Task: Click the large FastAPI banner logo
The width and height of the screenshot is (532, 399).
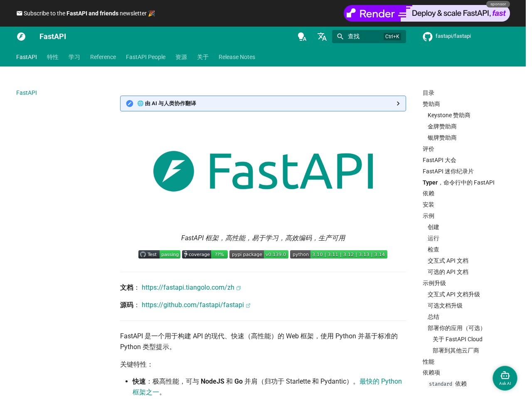Action: (263, 171)
